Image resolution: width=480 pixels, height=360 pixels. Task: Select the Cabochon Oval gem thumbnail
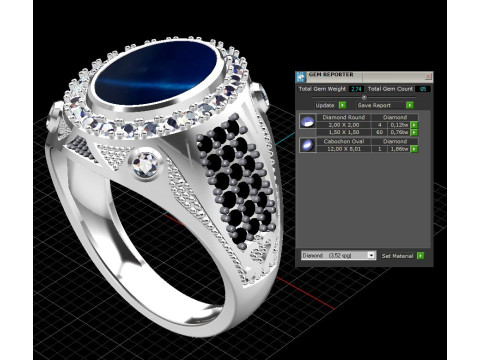tap(307, 145)
